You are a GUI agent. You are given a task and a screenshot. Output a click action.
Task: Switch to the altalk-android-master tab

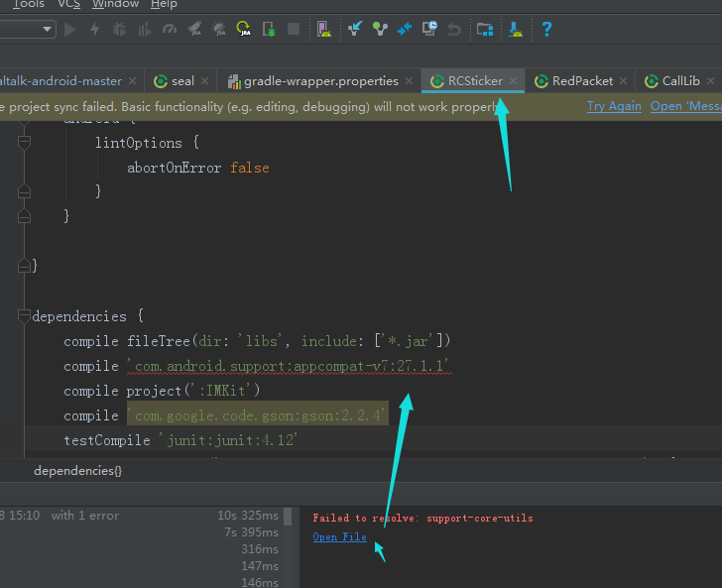click(60, 81)
